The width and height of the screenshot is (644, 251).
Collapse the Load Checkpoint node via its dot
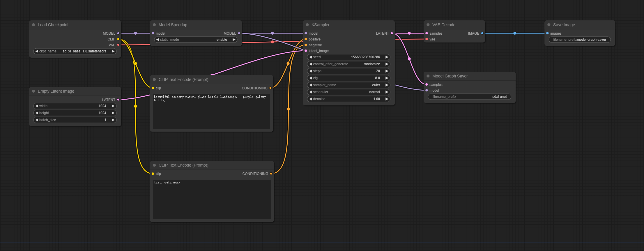point(33,25)
